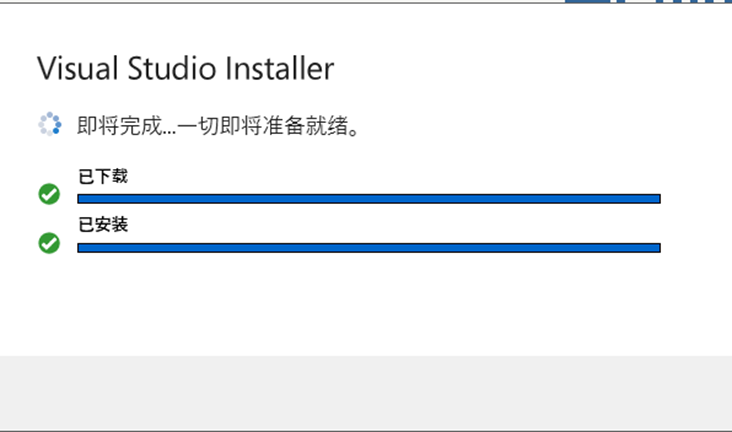Click the green checkmark beside 已安装
Screen dimensions: 732x432
pyautogui.click(x=49, y=243)
